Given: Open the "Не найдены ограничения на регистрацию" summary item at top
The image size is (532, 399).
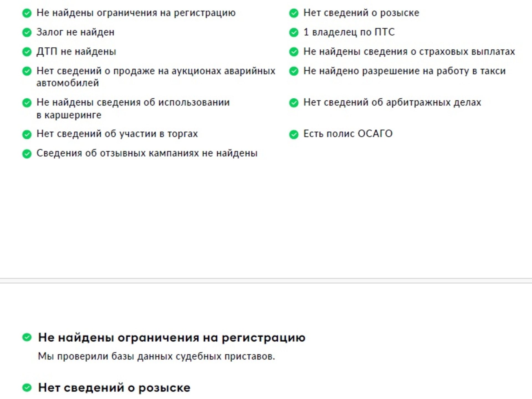Looking at the screenshot, I should [136, 13].
